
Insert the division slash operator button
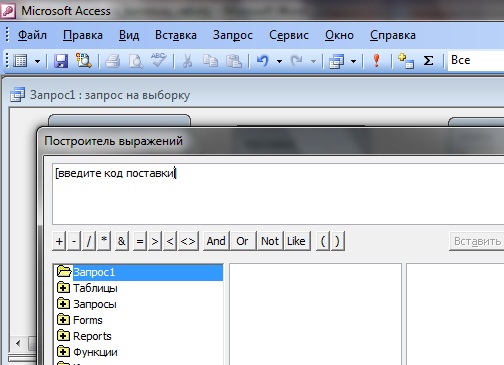[x=89, y=241]
